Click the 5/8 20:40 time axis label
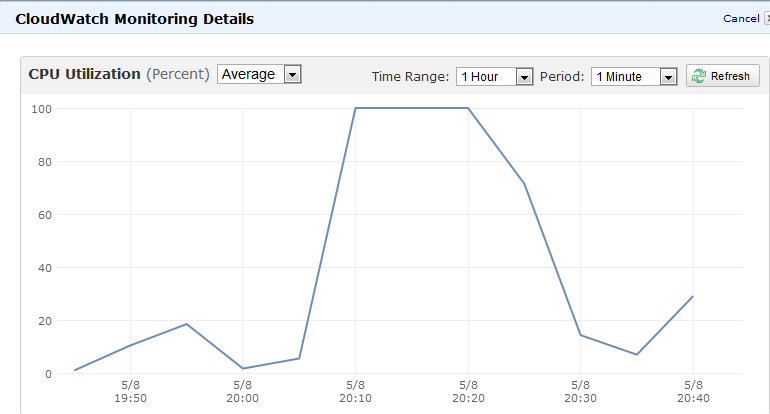The width and height of the screenshot is (770, 414). [692, 390]
